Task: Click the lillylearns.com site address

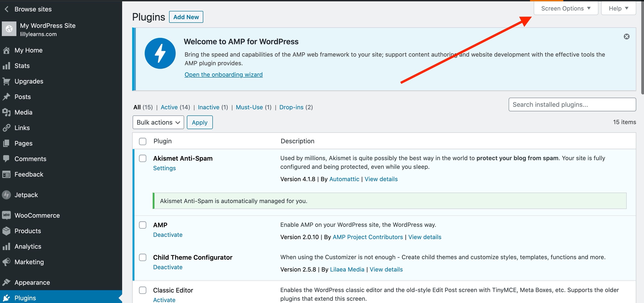Action: pos(38,34)
